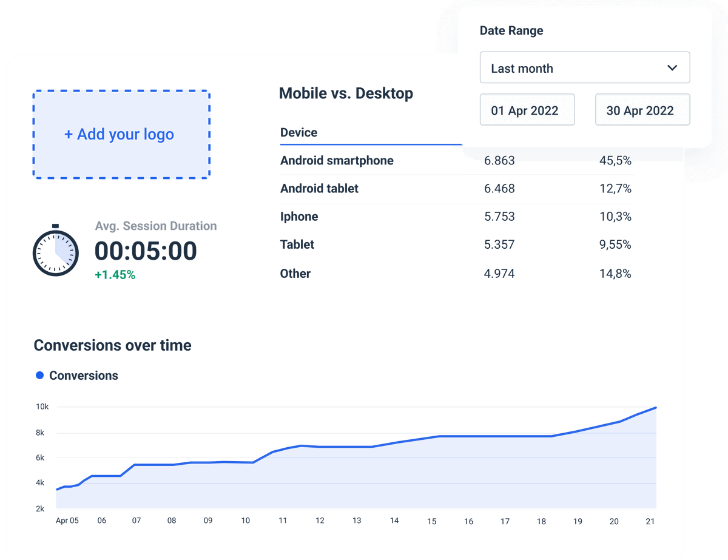The height and width of the screenshot is (560, 728).
Task: Click the 45,5% value for Android smartphone
Action: (616, 160)
